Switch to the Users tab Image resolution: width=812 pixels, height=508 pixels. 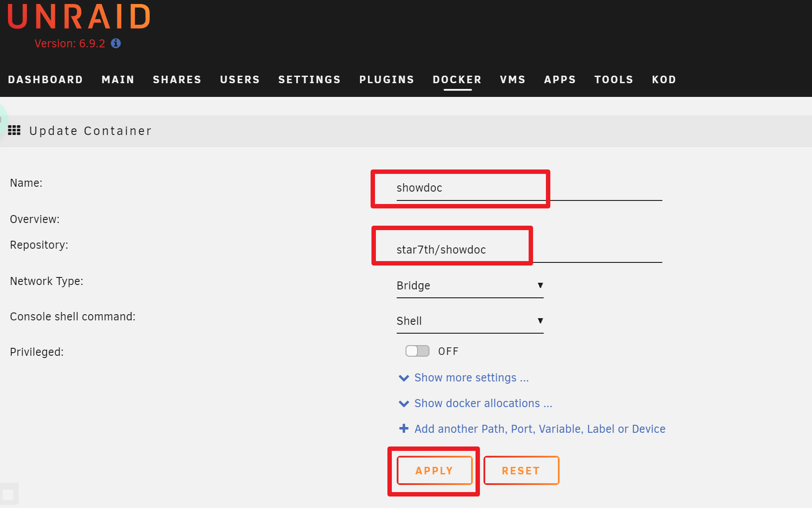pos(240,80)
